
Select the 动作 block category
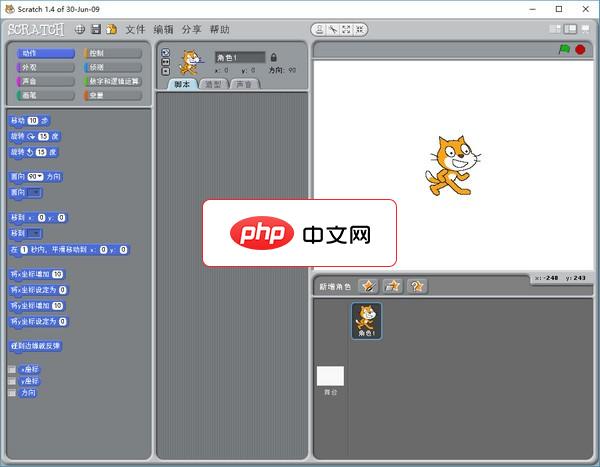pos(46,53)
